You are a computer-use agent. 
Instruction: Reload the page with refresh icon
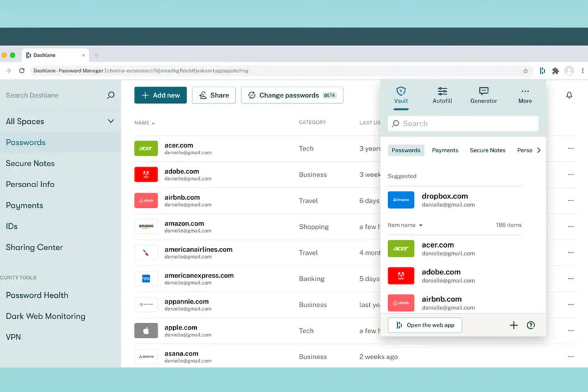21,71
